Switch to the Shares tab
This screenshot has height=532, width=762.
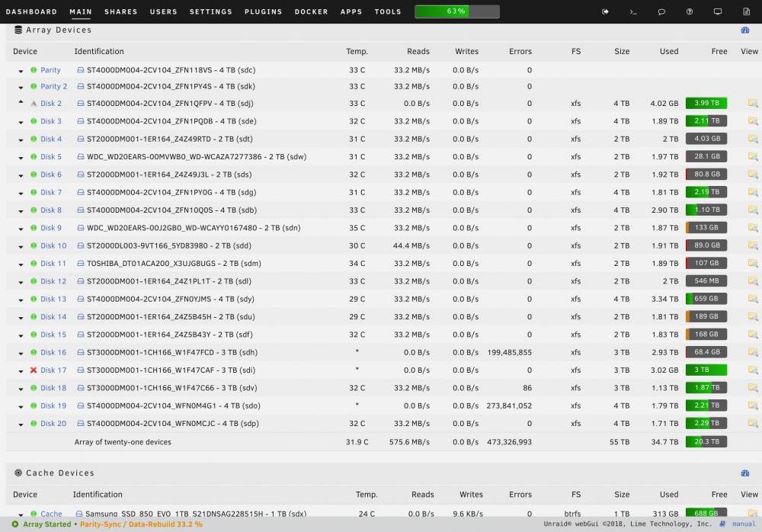pyautogui.click(x=121, y=11)
